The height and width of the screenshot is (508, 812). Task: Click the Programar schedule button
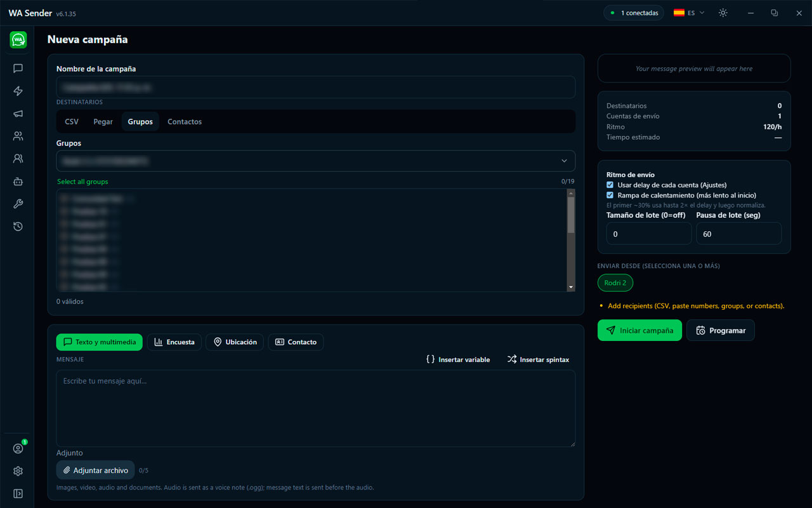point(721,330)
